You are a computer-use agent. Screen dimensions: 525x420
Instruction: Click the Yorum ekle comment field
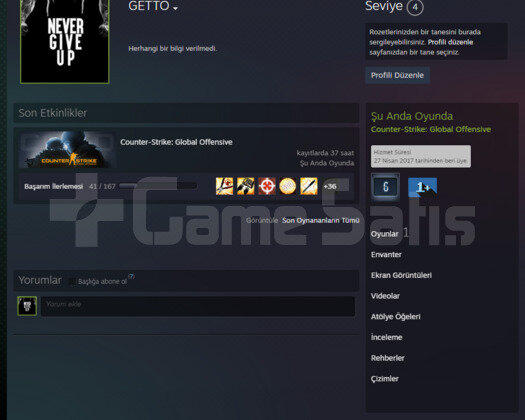198,306
